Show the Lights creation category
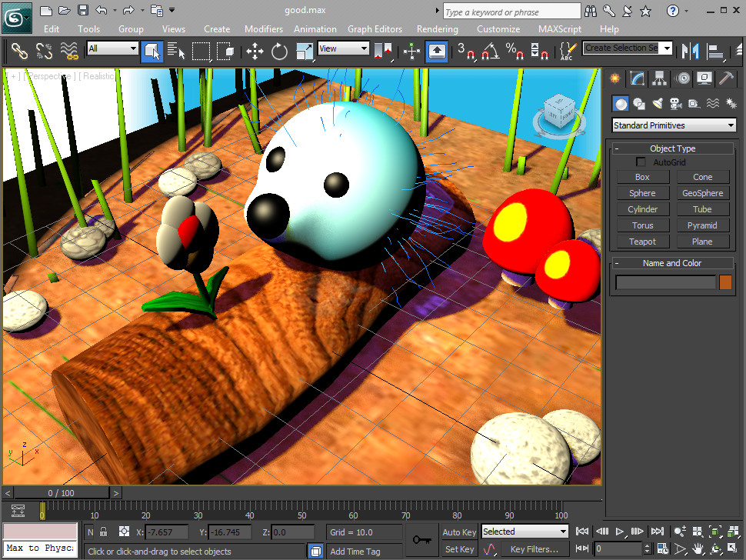This screenshot has width=746, height=560. (657, 103)
